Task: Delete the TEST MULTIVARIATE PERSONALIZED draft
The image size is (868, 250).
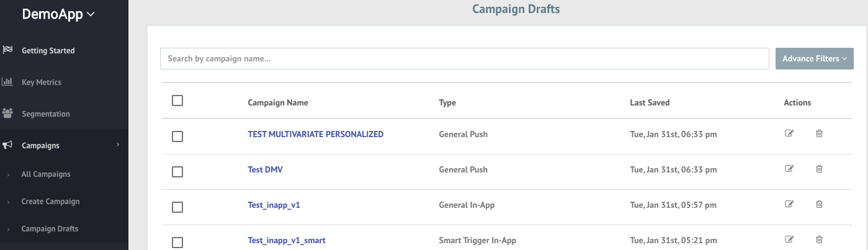Action: click(x=819, y=133)
